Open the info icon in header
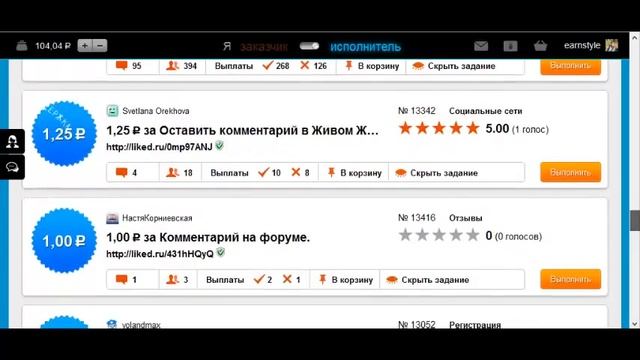 click(x=510, y=46)
